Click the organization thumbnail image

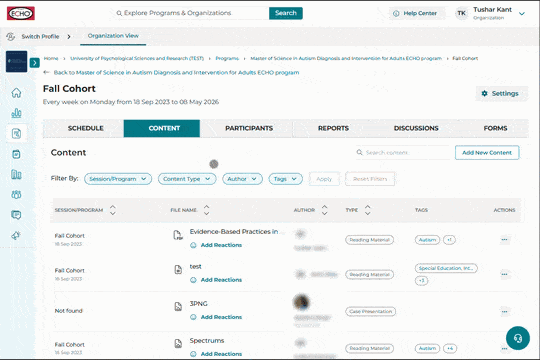16,61
